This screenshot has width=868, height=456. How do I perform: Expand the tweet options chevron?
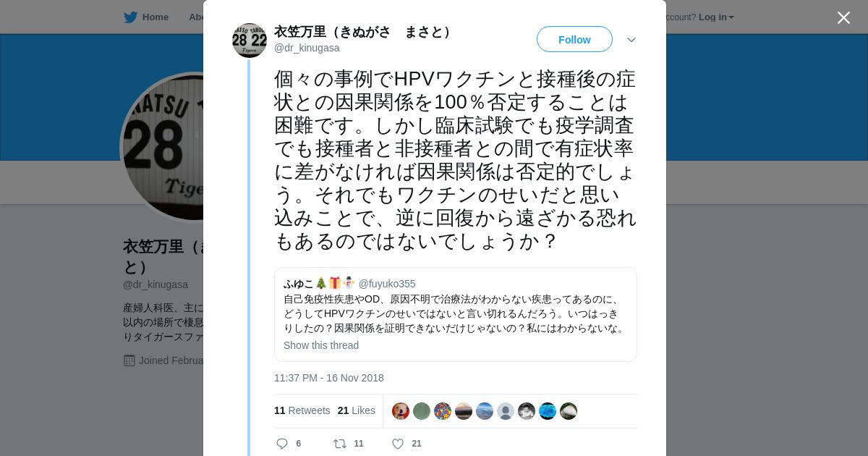(631, 40)
